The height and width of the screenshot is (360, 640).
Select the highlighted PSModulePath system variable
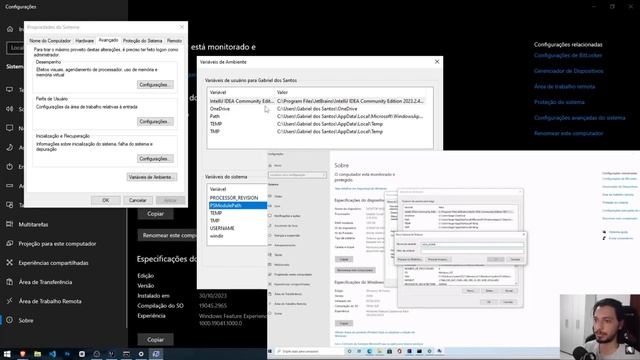click(238, 205)
